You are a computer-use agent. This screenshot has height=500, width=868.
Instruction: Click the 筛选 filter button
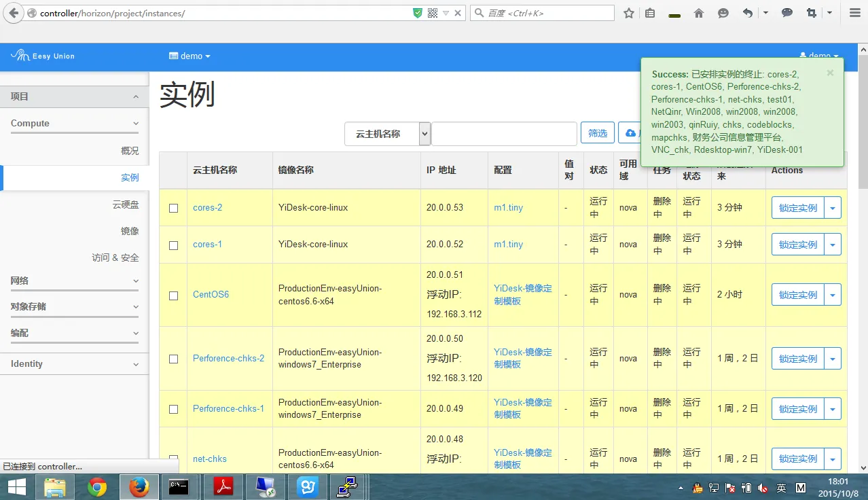coord(598,133)
